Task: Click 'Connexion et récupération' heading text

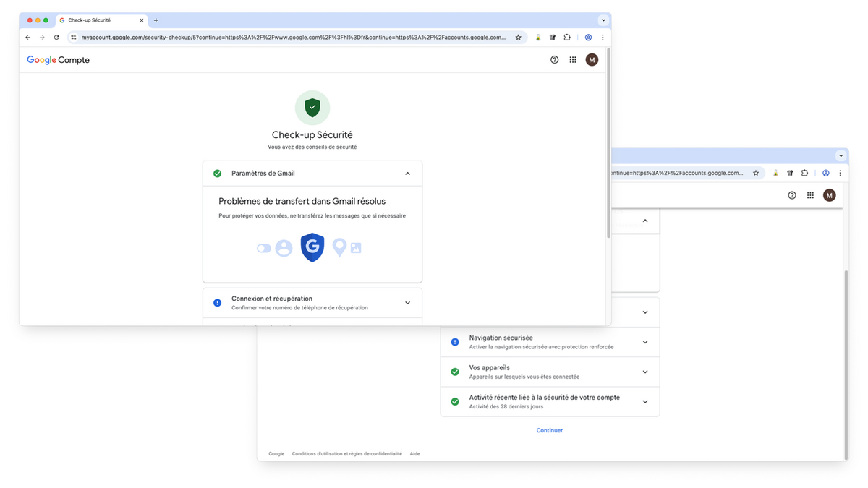Action: [272, 299]
